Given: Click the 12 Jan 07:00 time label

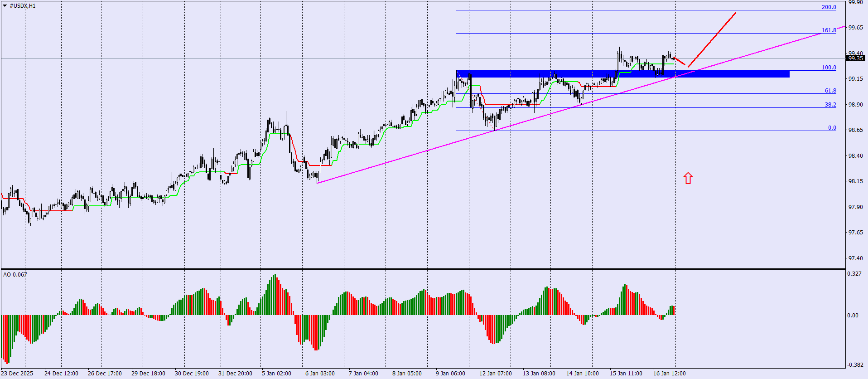Looking at the screenshot, I should 496,374.
